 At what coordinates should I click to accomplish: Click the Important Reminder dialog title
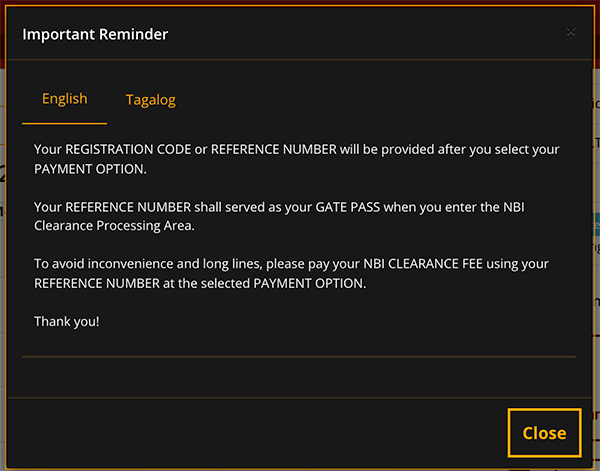coord(95,34)
